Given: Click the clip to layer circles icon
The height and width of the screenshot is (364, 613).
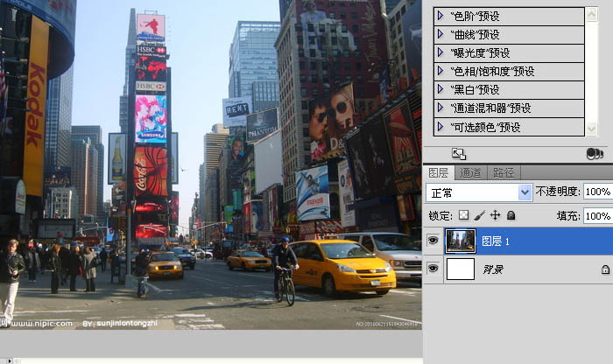Looking at the screenshot, I should [x=594, y=154].
